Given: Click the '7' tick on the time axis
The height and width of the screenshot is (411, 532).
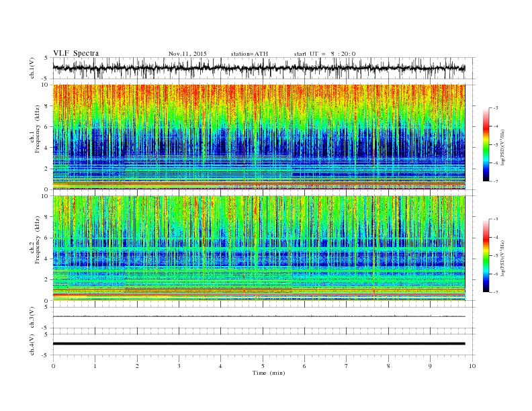Looking at the screenshot, I should point(347,366).
